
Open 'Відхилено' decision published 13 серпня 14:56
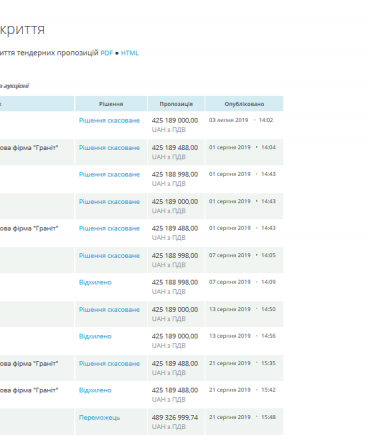95,337
